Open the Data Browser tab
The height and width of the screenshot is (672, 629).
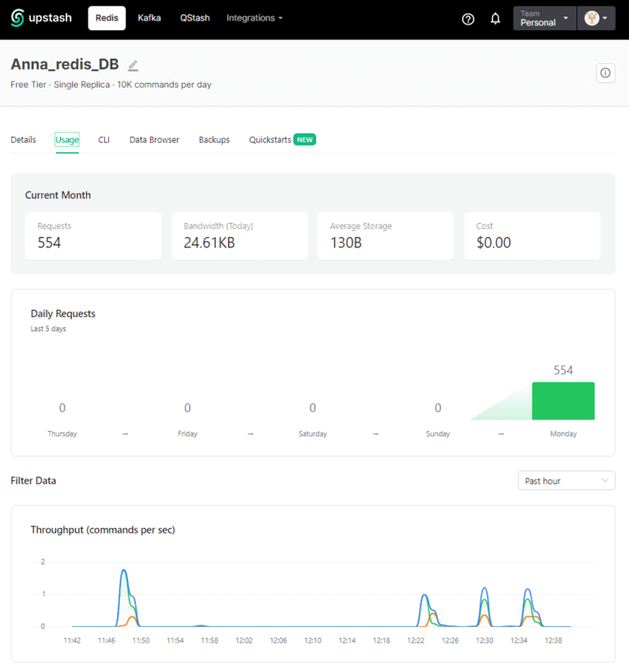(154, 140)
